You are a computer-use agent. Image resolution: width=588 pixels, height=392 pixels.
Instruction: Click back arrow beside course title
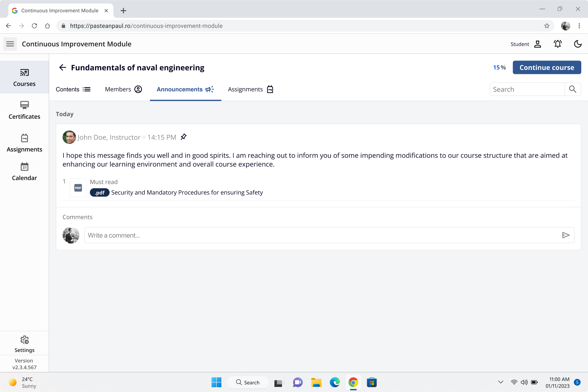click(x=62, y=68)
